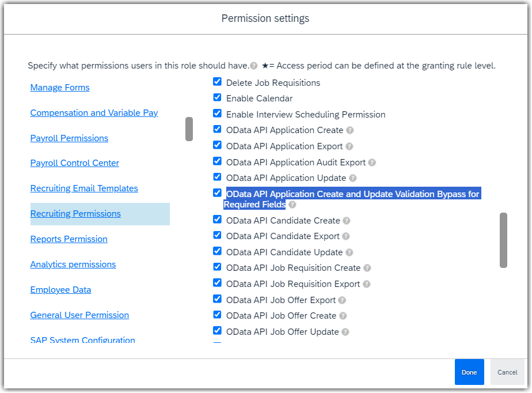Click the Done button
Screen dimensions: 532x393
(x=469, y=372)
